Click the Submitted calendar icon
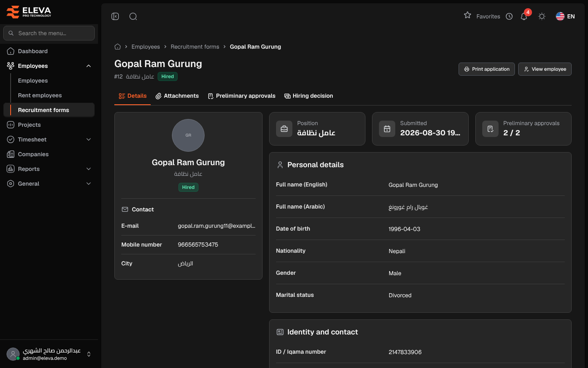Screen dimensions: 588x368 tap(387, 129)
